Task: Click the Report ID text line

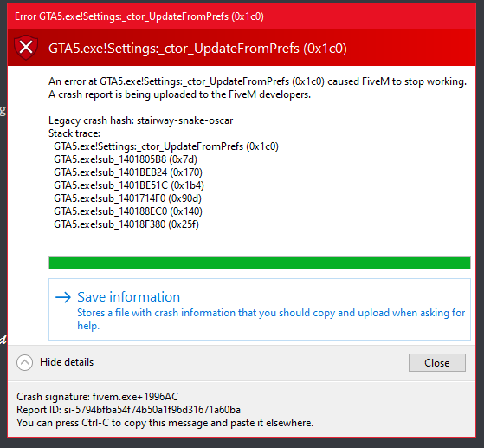Action: 128,410
